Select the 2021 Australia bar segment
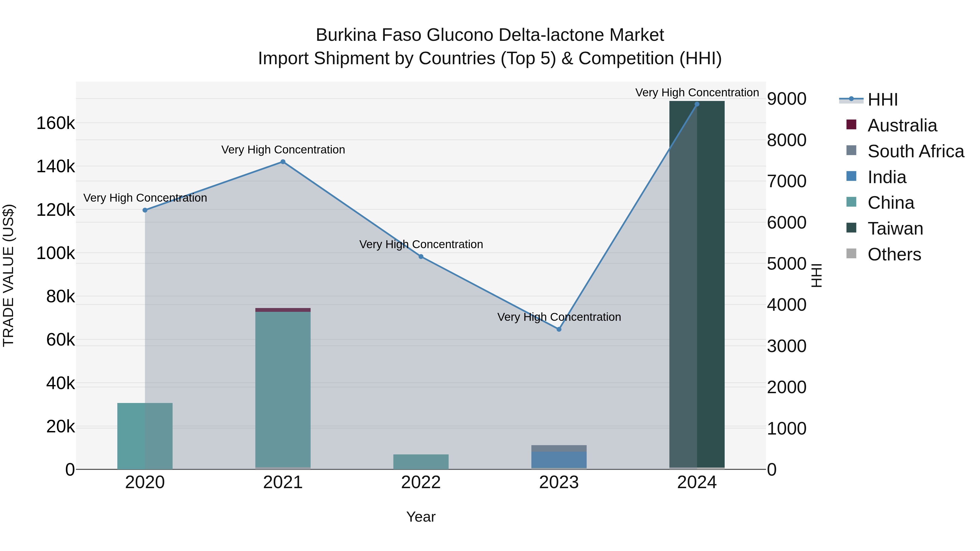 [x=283, y=310]
